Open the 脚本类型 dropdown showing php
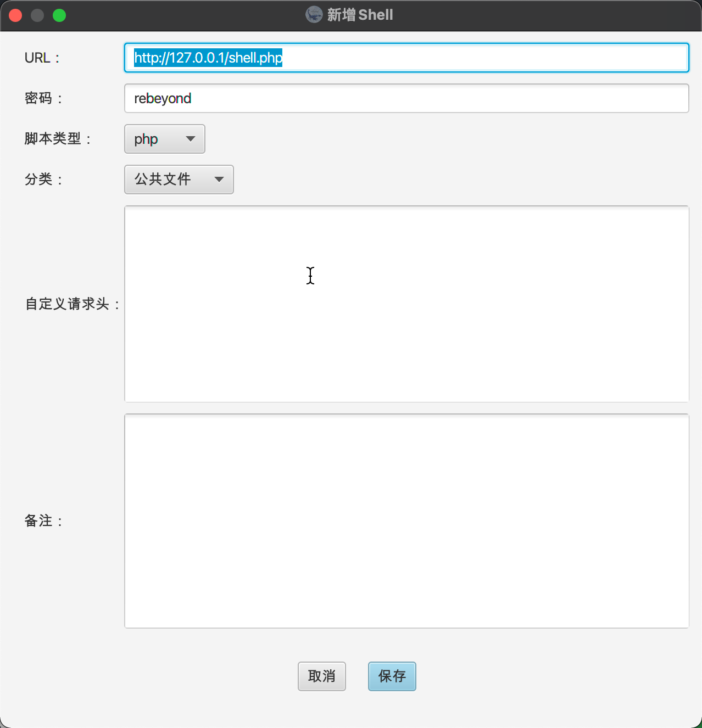 (164, 139)
